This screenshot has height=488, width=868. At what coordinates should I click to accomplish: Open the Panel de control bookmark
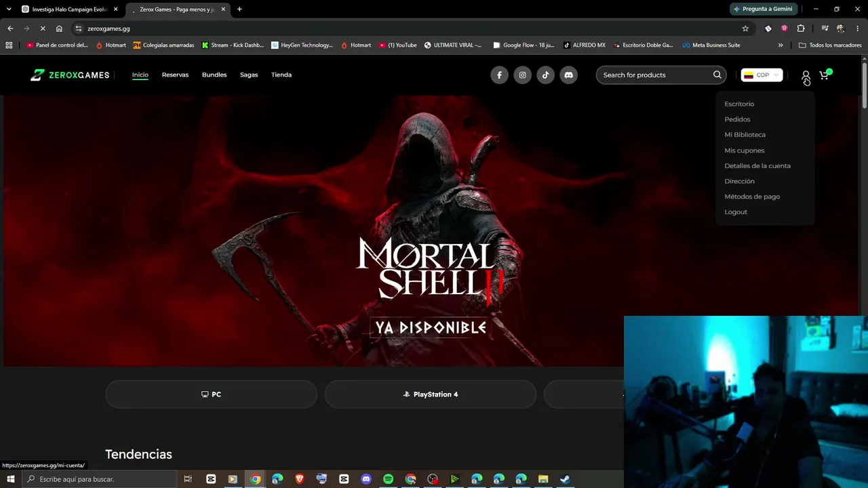click(x=57, y=45)
